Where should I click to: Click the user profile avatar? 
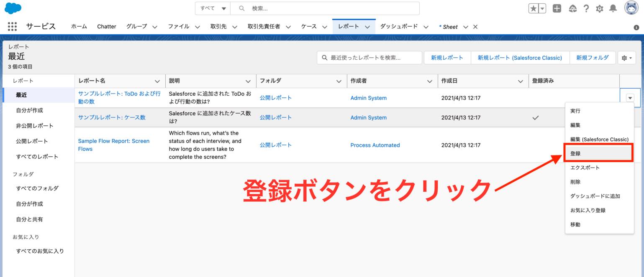(631, 8)
